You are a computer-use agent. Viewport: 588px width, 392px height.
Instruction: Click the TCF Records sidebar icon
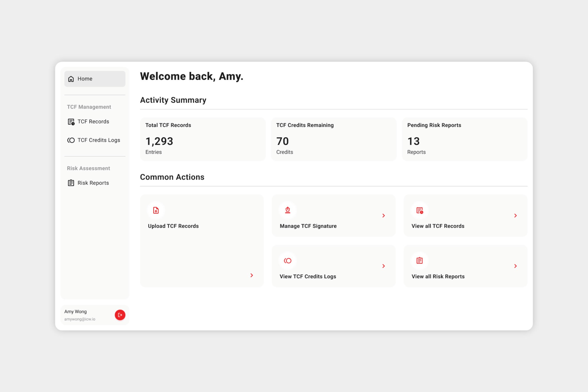click(x=71, y=122)
